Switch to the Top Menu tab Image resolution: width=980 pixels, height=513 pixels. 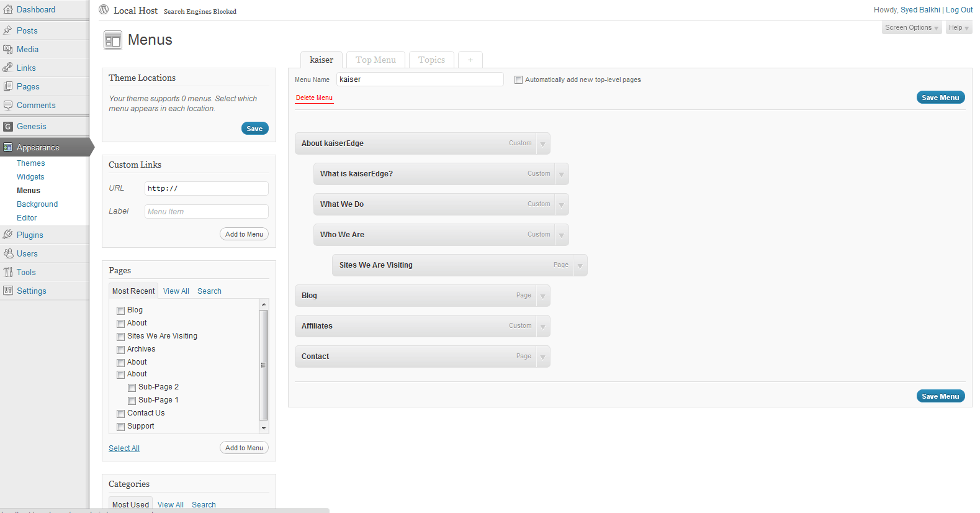click(x=375, y=60)
